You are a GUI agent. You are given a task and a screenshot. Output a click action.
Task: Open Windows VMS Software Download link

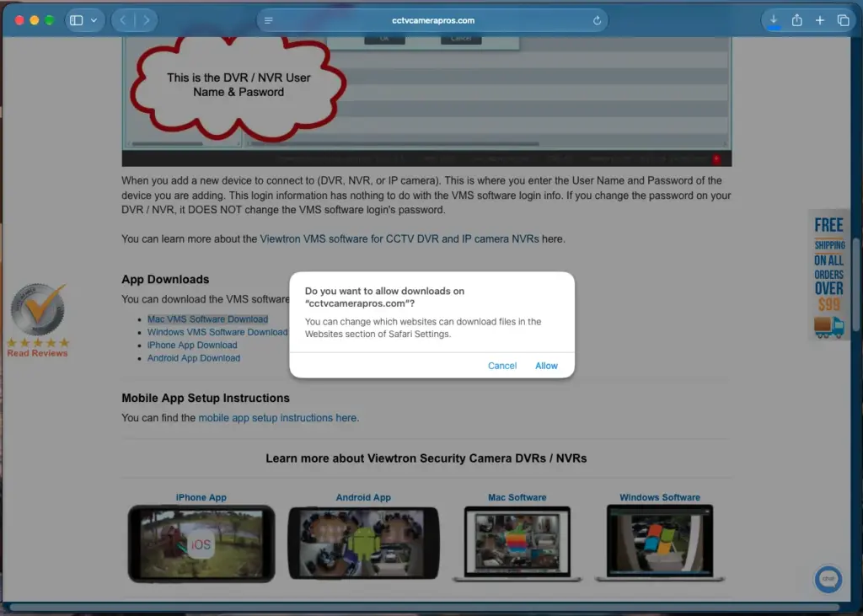[x=217, y=332]
